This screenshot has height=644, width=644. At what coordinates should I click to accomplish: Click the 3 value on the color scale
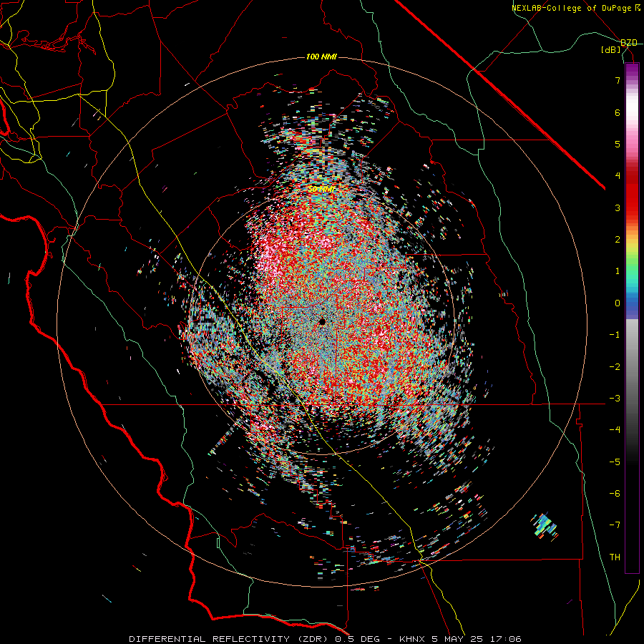(618, 208)
